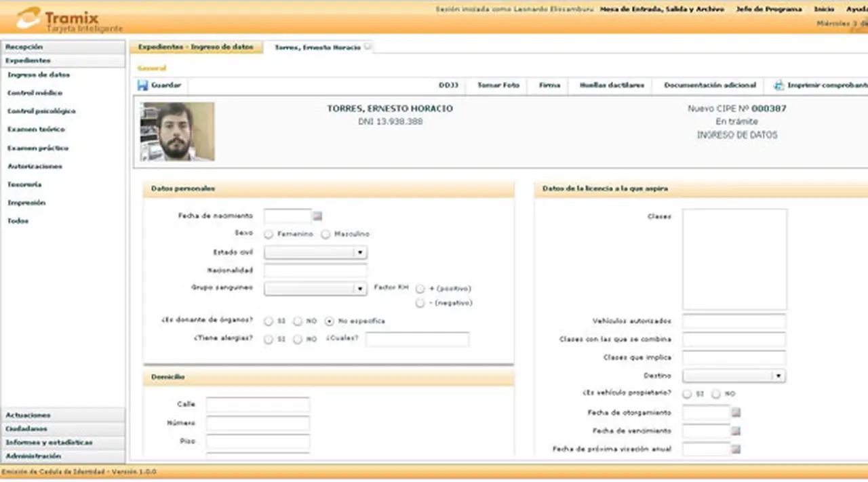Click the applicant photo thumbnail
Image resolution: width=868 pixels, height=482 pixels.
tap(178, 132)
